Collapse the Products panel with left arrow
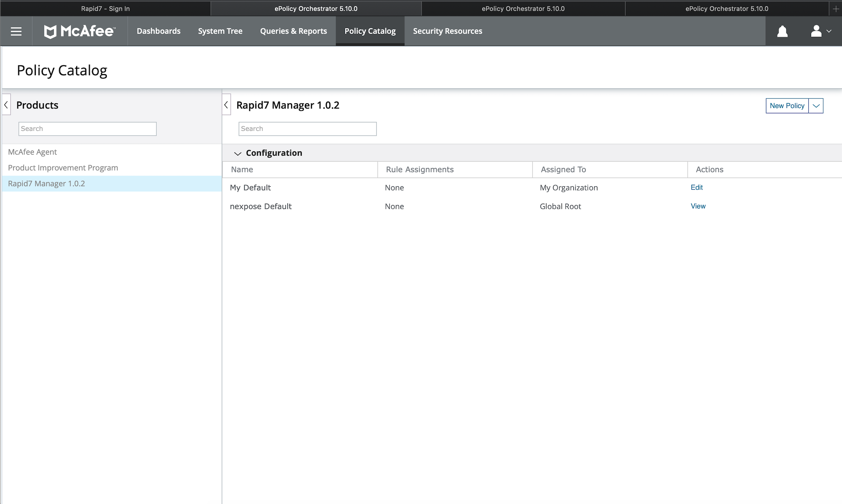Screen dimensions: 842x504 (6, 105)
